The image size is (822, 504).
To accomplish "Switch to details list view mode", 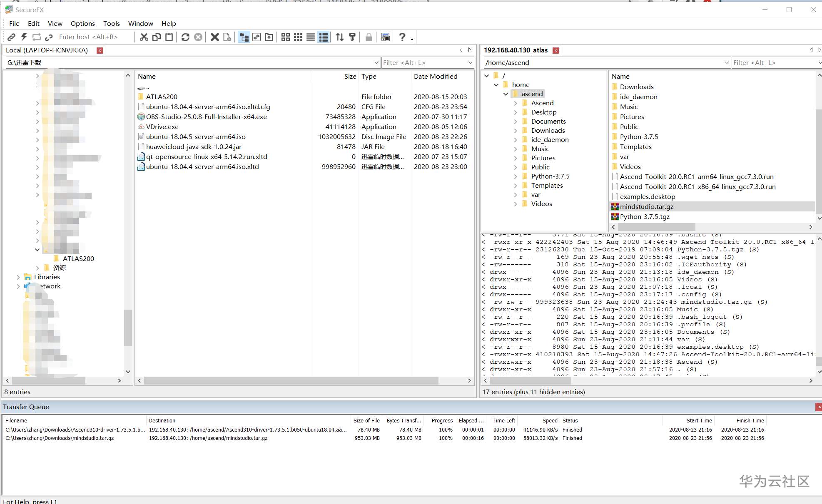I will point(324,37).
